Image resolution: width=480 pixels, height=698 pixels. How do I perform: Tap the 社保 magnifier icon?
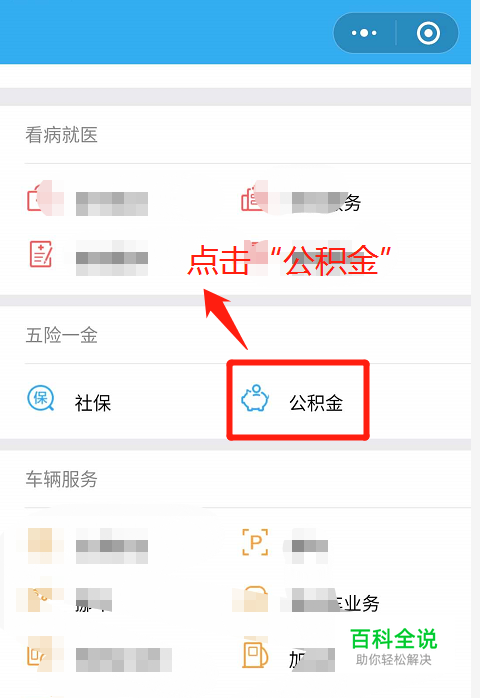click(x=41, y=398)
